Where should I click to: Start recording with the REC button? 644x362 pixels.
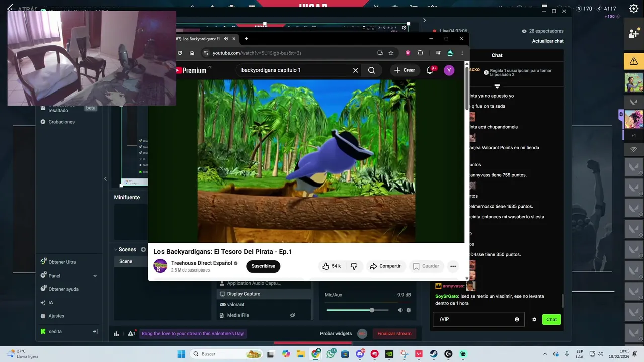pyautogui.click(x=362, y=333)
